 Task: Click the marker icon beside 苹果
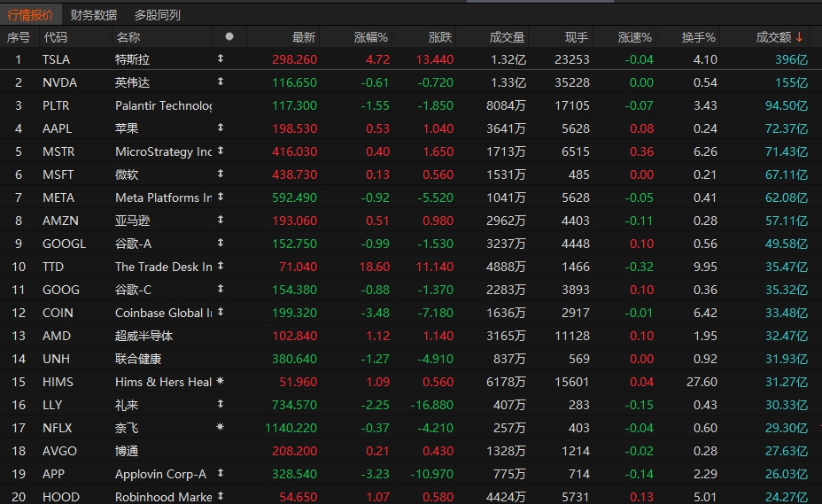(221, 128)
